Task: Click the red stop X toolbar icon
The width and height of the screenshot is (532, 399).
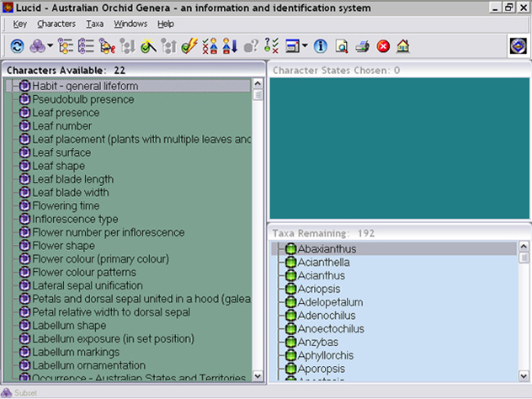Action: (383, 46)
